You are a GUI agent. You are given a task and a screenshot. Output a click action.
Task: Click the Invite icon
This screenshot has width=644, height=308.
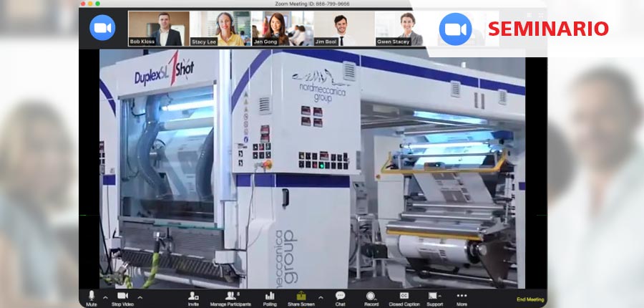pos(193,297)
